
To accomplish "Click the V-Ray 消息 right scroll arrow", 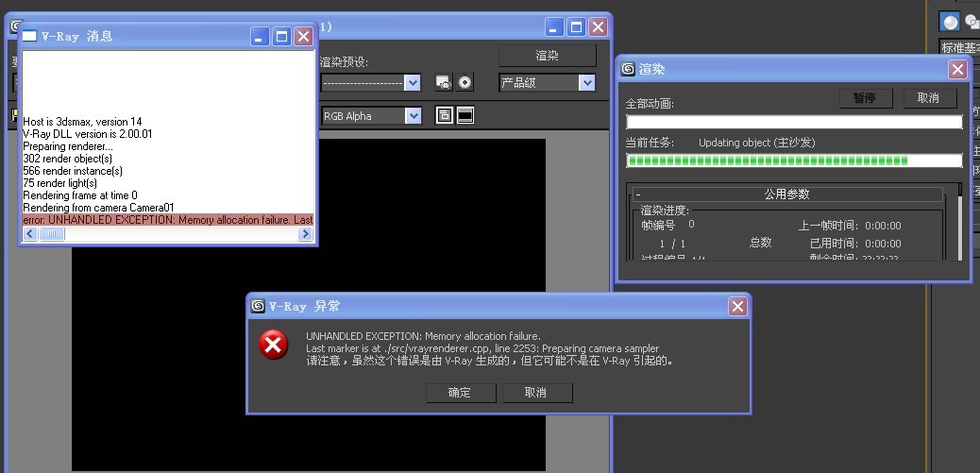I will pyautogui.click(x=305, y=234).
